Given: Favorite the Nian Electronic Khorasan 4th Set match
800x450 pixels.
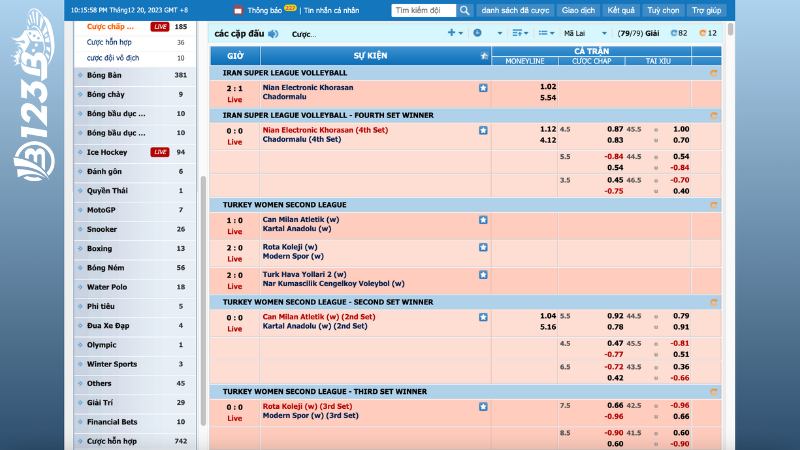Looking at the screenshot, I should point(483,130).
